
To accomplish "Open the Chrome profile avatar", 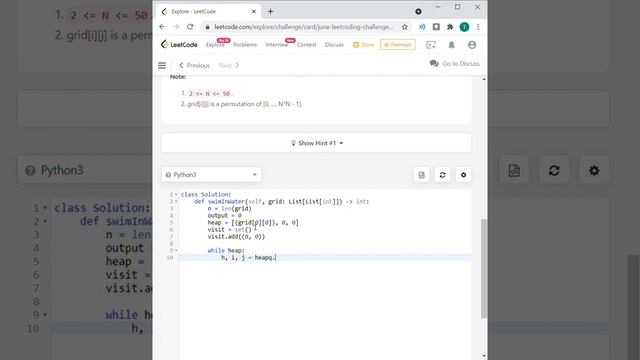I will 464,27.
